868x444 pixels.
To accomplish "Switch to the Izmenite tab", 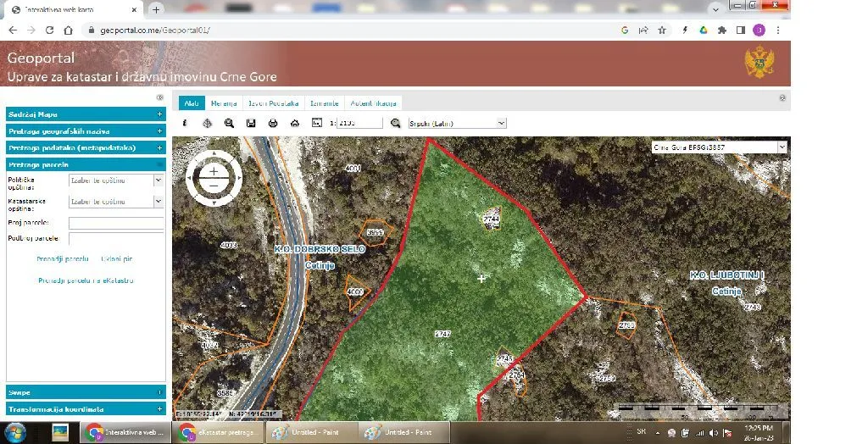I will click(x=325, y=103).
